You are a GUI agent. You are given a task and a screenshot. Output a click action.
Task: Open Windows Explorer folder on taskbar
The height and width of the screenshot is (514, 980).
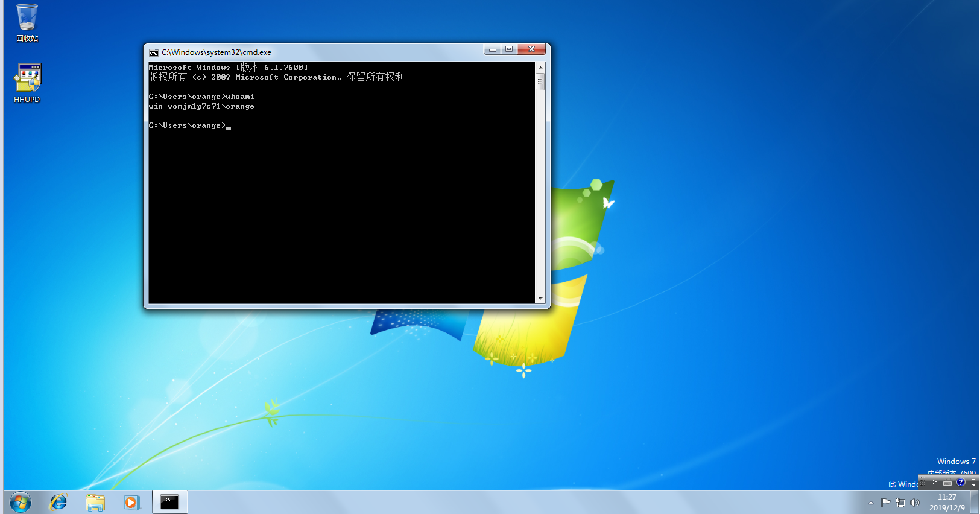[x=95, y=502]
